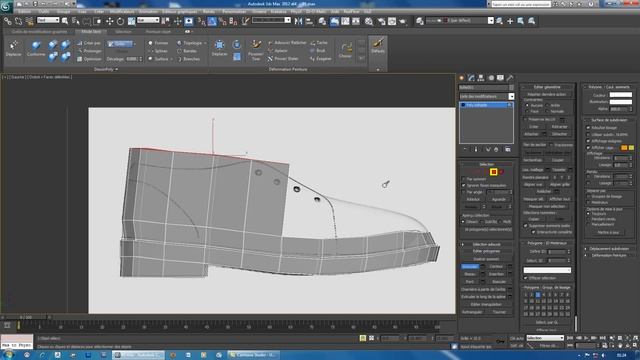Select the Normale constraint radio button
The image size is (640, 360).
coord(547,111)
